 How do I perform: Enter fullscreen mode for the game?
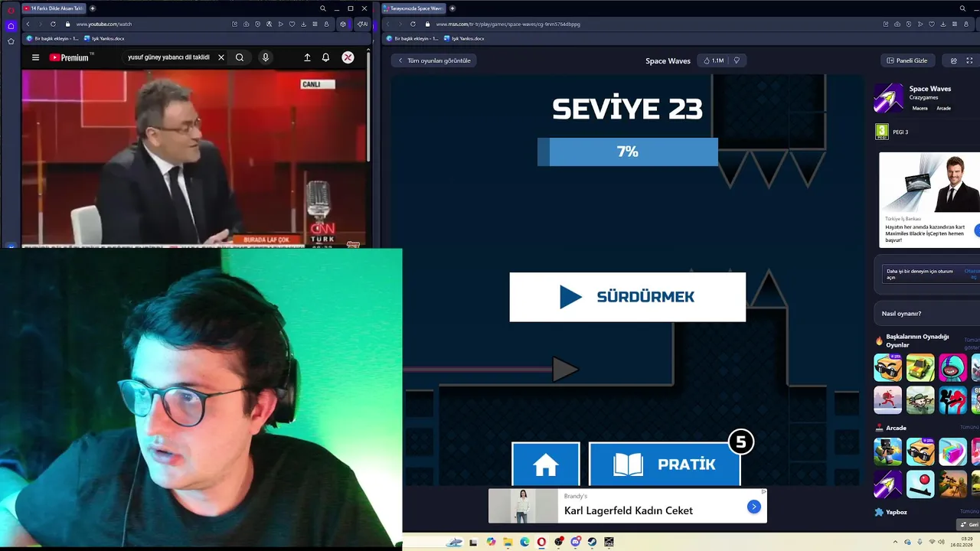coord(970,60)
